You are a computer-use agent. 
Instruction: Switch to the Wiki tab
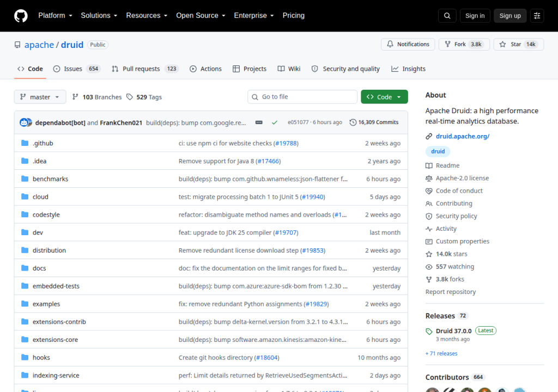pos(289,69)
